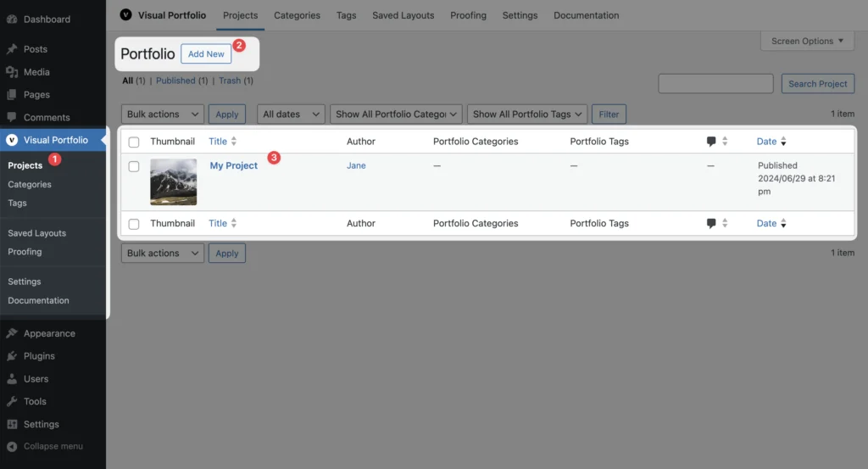Select the My Project row checkbox
This screenshot has width=868, height=469.
[x=134, y=166]
